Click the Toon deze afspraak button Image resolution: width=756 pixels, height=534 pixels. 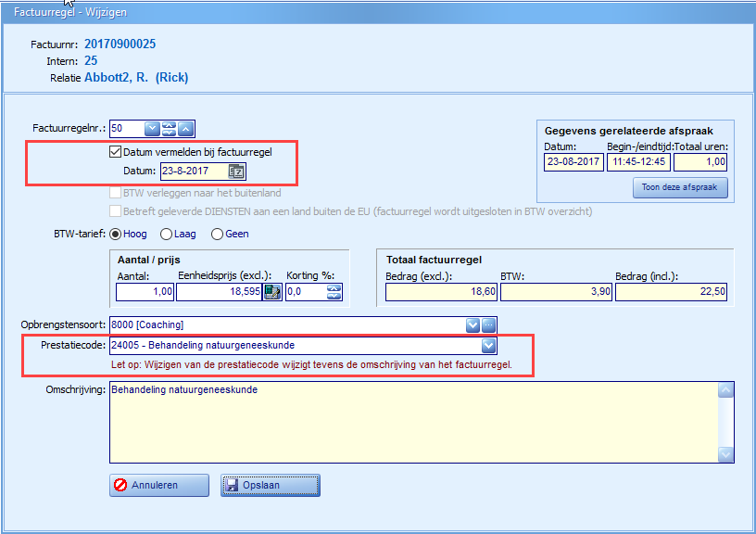click(679, 188)
